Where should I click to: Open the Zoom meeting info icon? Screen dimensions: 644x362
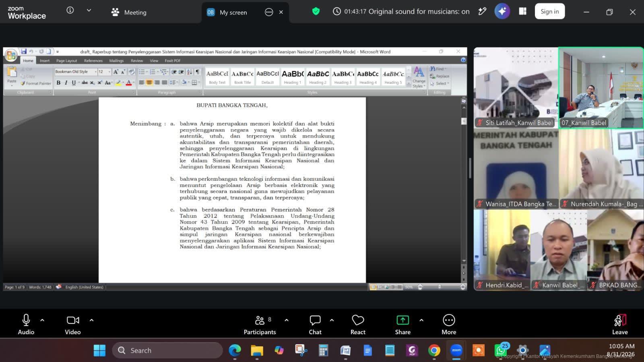[70, 10]
